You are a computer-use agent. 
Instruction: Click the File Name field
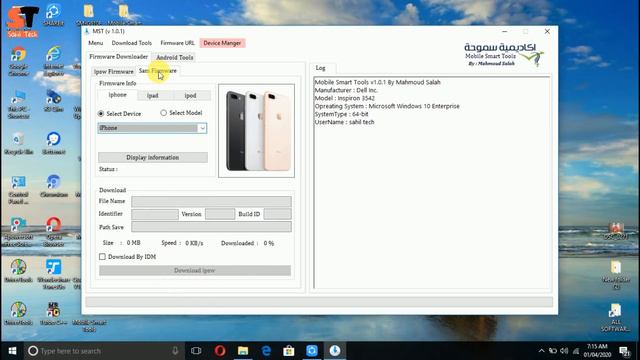coord(211,201)
